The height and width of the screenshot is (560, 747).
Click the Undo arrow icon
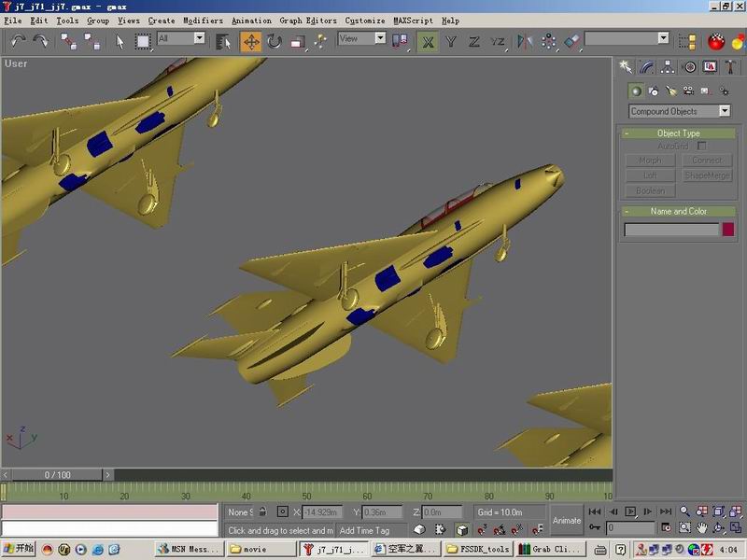pos(18,41)
